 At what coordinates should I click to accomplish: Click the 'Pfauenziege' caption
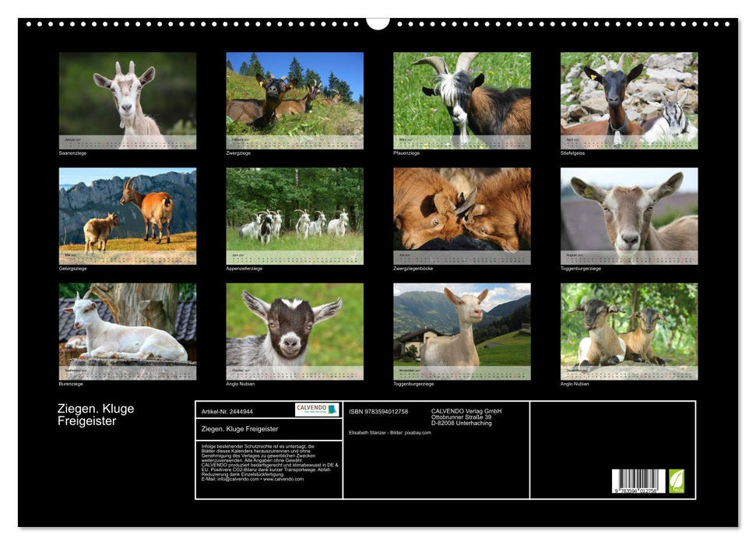[x=406, y=153]
